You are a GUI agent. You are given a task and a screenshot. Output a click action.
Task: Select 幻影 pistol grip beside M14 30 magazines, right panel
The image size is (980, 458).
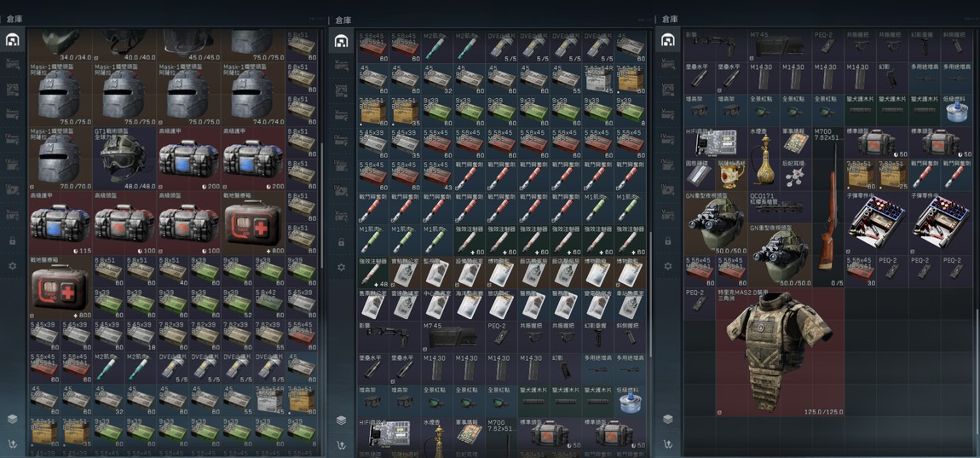tap(892, 78)
